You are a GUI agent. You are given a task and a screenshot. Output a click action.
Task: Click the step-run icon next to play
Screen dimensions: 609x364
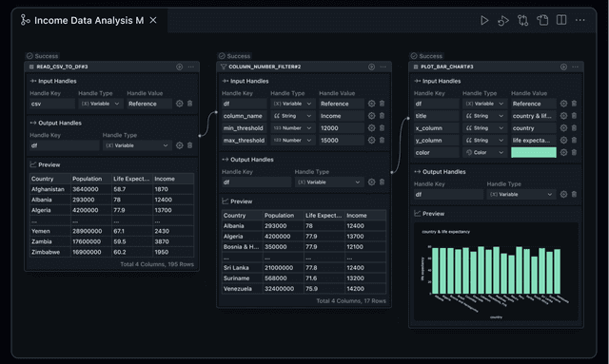503,20
